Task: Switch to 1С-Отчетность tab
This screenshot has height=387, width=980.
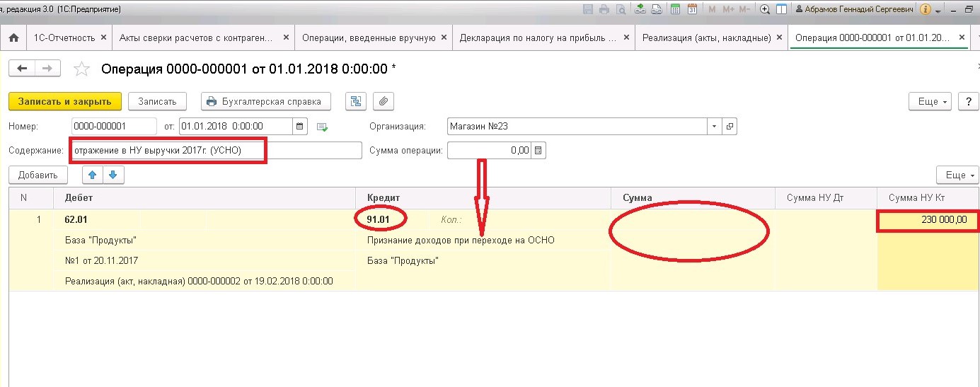Action: click(64, 38)
